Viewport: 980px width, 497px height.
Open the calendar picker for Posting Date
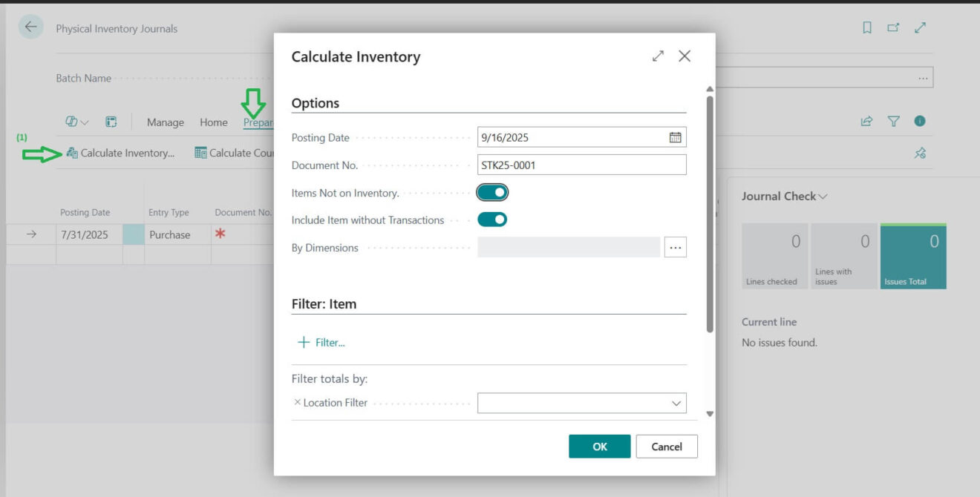(x=674, y=136)
